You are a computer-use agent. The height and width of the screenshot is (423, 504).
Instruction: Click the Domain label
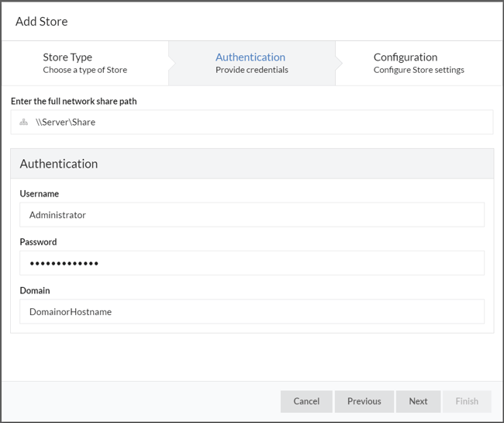(x=35, y=290)
